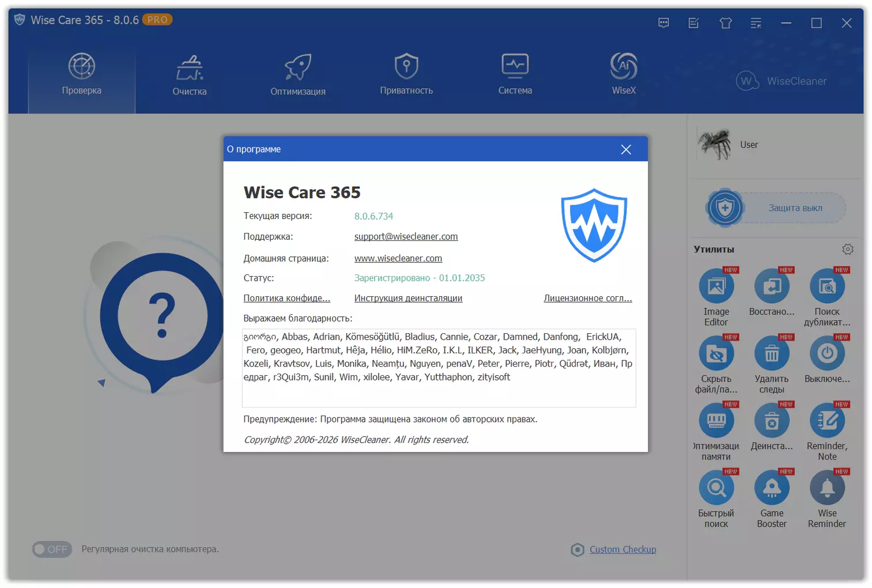Click the Зарегистрировано - 01.01.2035 status text
This screenshot has height=588, width=872.
pyautogui.click(x=420, y=278)
